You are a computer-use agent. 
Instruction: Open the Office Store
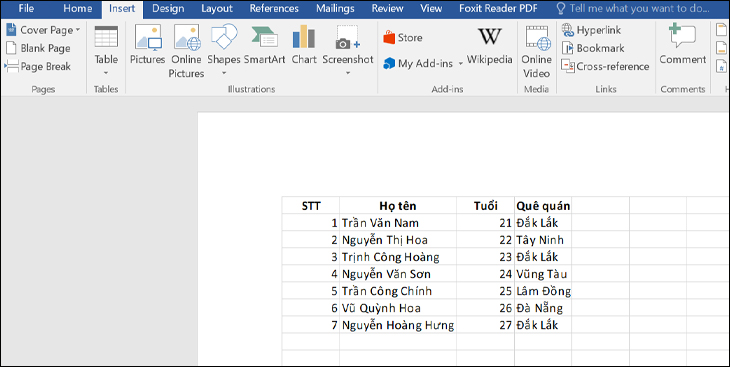pyautogui.click(x=403, y=38)
